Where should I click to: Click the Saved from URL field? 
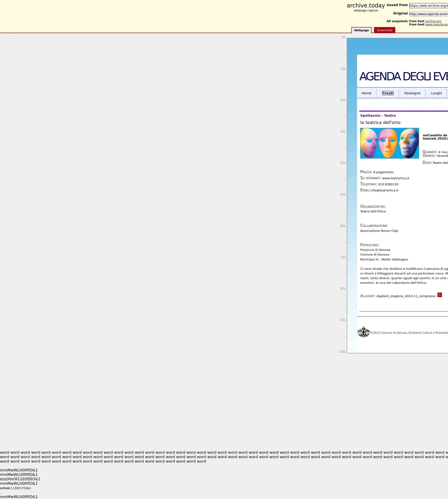pos(429,6)
